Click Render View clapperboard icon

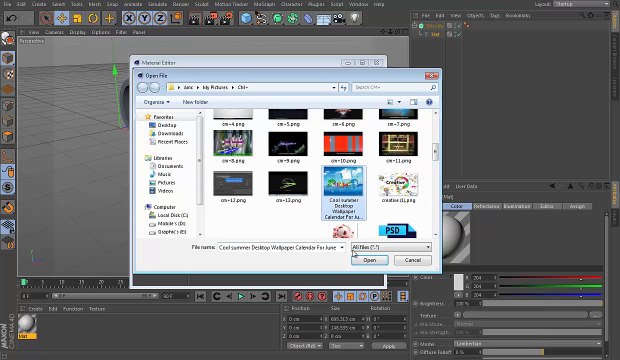tap(195, 18)
